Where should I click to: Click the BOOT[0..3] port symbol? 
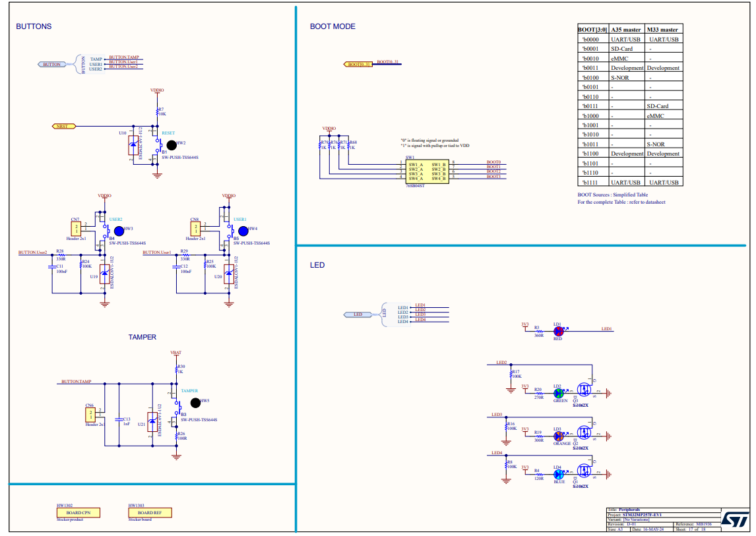click(358, 64)
